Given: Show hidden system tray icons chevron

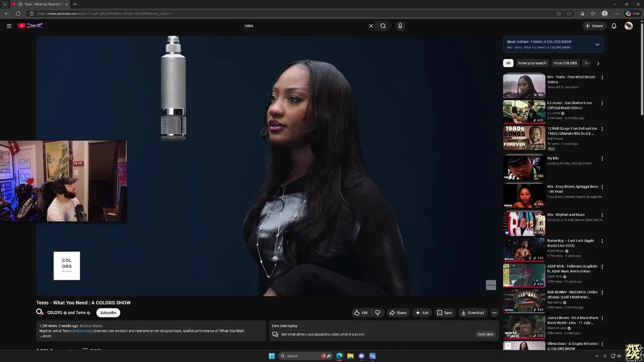Looking at the screenshot, I should pyautogui.click(x=597, y=356).
